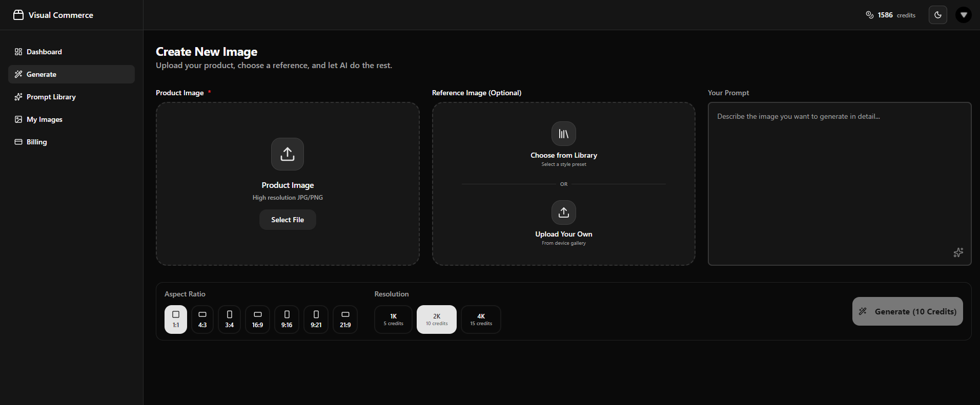Go to Prompt Library in sidebar

pyautogui.click(x=51, y=97)
